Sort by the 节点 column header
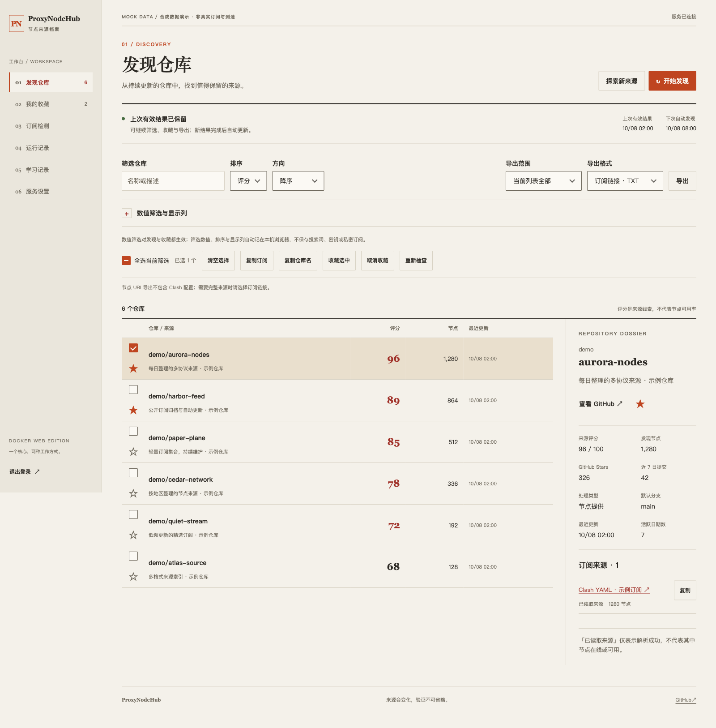 pos(453,328)
